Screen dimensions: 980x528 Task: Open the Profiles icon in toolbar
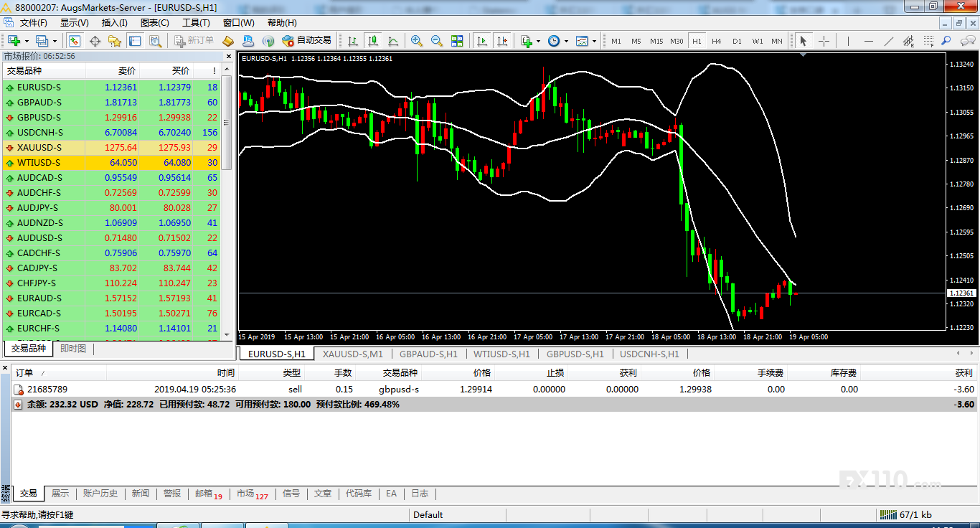[42, 41]
